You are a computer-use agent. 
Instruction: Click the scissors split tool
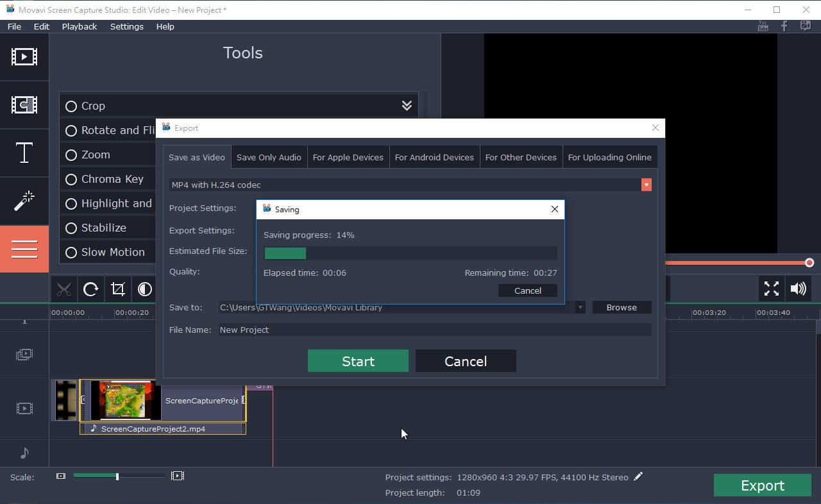point(63,289)
